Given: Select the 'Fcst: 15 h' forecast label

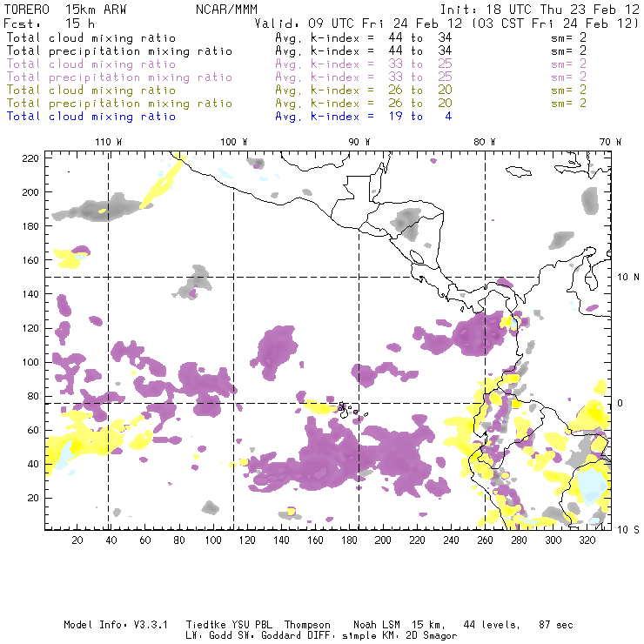Looking at the screenshot, I should point(49,23).
